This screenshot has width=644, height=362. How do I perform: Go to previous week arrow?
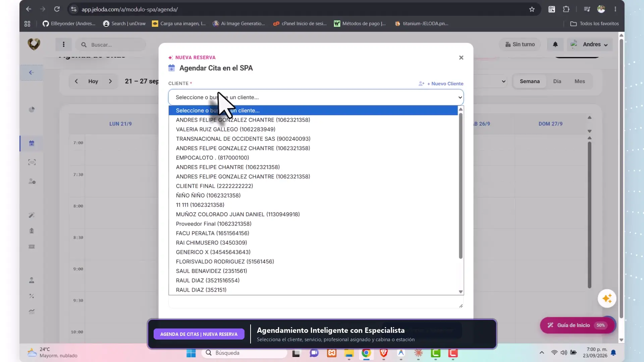tap(76, 81)
